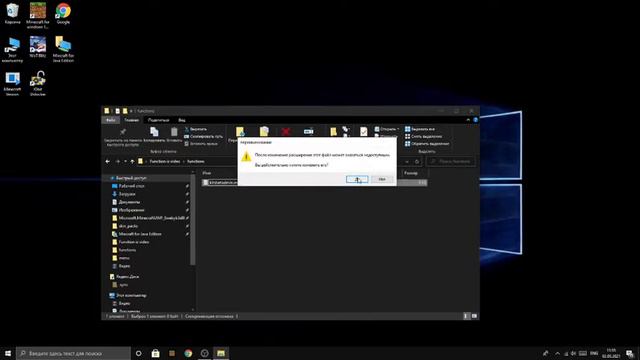Click Cut in the clipboard group
Viewport: 640px width, 360px height.
pyautogui.click(x=196, y=129)
